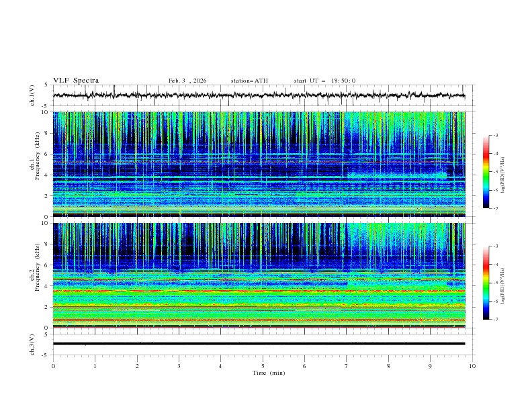The height and width of the screenshot is (411, 532).
Task: Click the 'VLF Spectra' plot title
Action: pos(76,81)
